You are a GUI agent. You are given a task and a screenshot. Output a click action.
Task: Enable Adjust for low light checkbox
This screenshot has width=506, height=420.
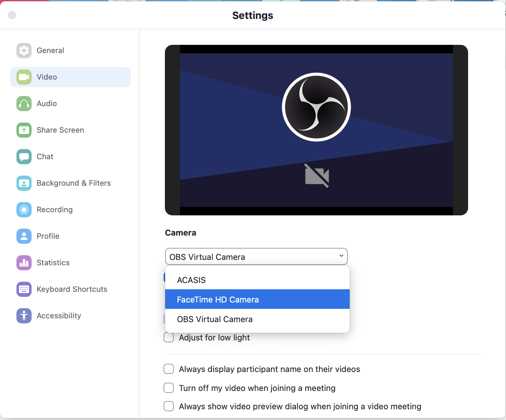(x=169, y=338)
